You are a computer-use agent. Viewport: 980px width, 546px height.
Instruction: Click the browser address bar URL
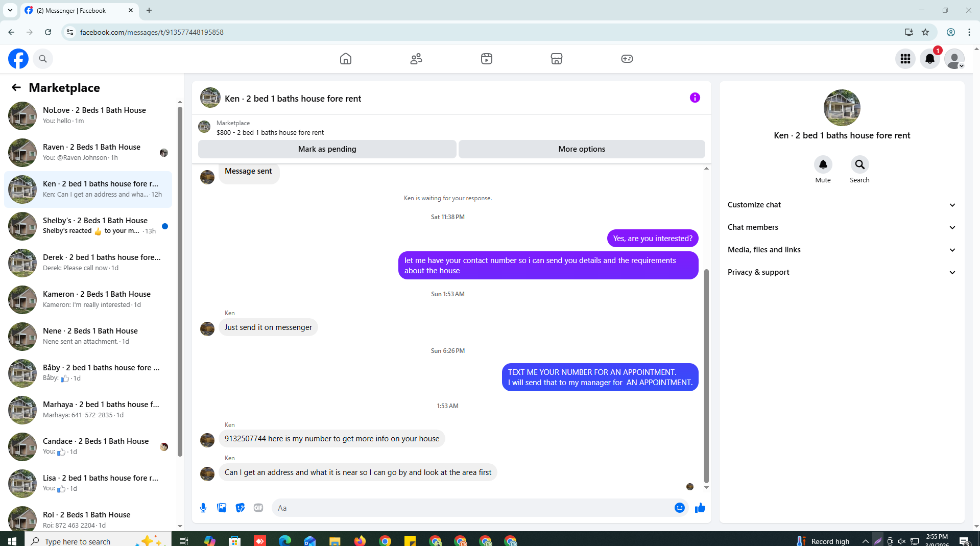coord(152,32)
